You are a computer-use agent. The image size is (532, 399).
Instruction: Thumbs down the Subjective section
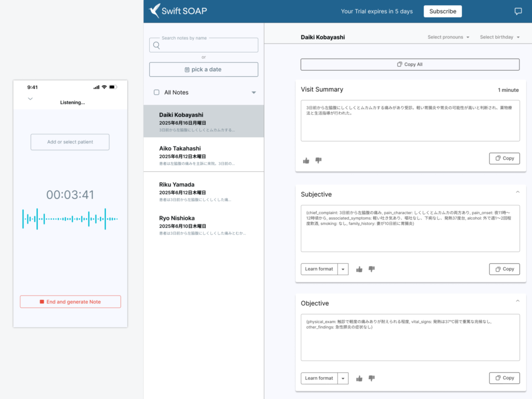point(371,269)
